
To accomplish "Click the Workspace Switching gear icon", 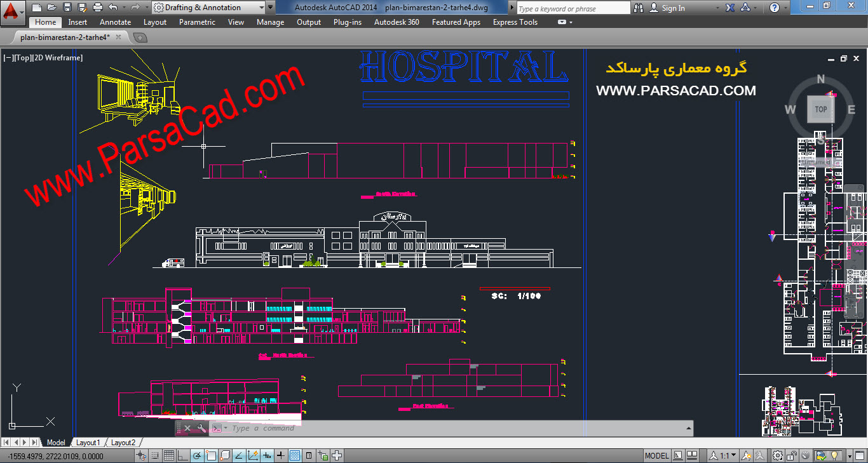I will pyautogui.click(x=778, y=455).
